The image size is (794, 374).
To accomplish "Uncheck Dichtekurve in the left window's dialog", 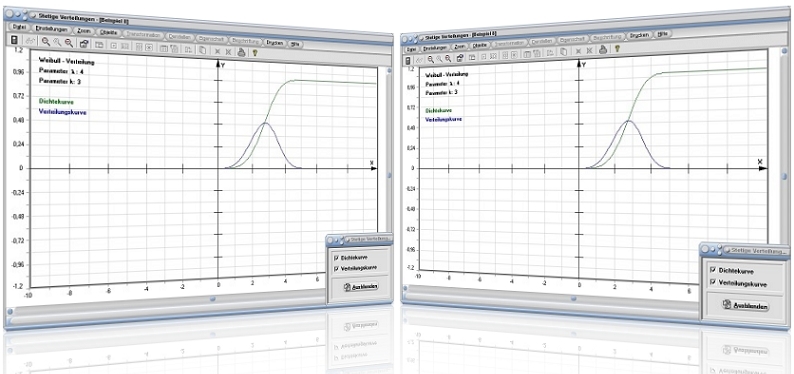I will pyautogui.click(x=335, y=258).
